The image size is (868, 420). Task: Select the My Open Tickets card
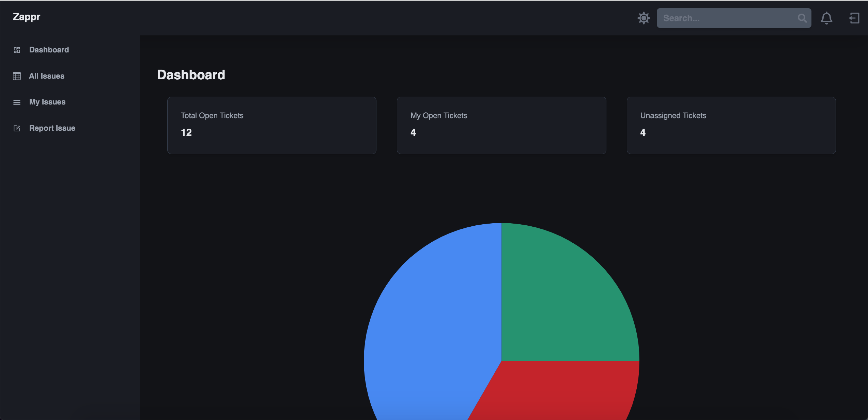click(501, 125)
